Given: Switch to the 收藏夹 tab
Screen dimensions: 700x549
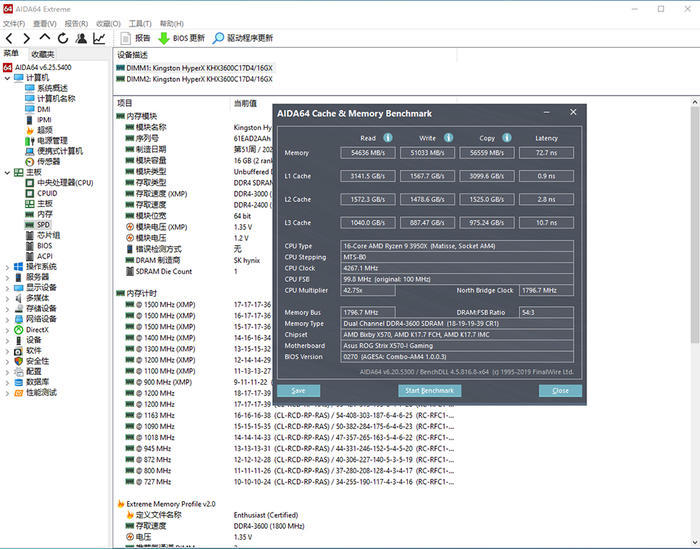Looking at the screenshot, I should coord(43,54).
